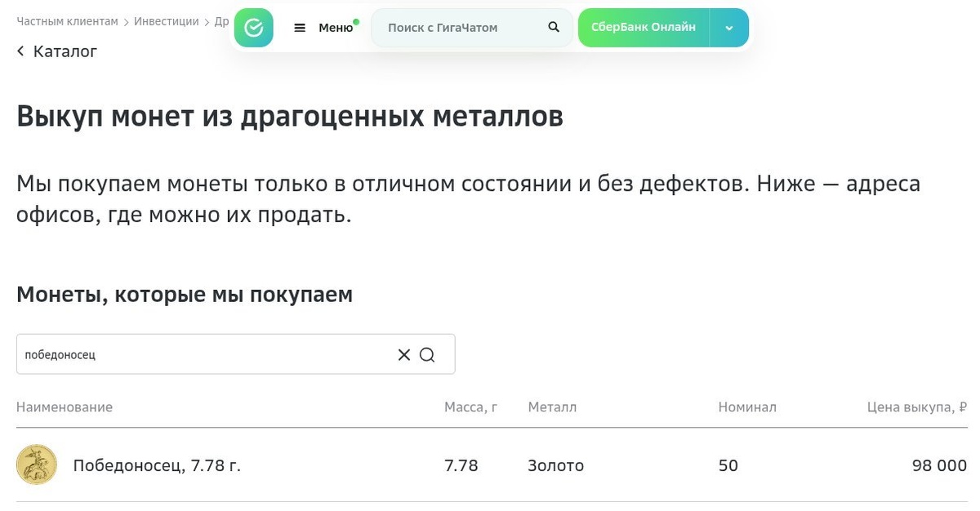
Task: Navigate to the Инвестиции breadcrumb link
Action: pos(167,21)
